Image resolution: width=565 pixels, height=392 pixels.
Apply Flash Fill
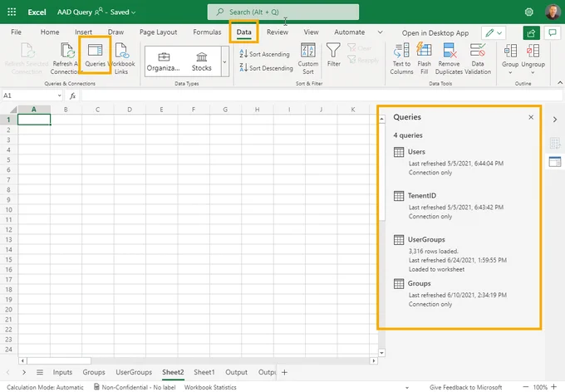pos(424,58)
